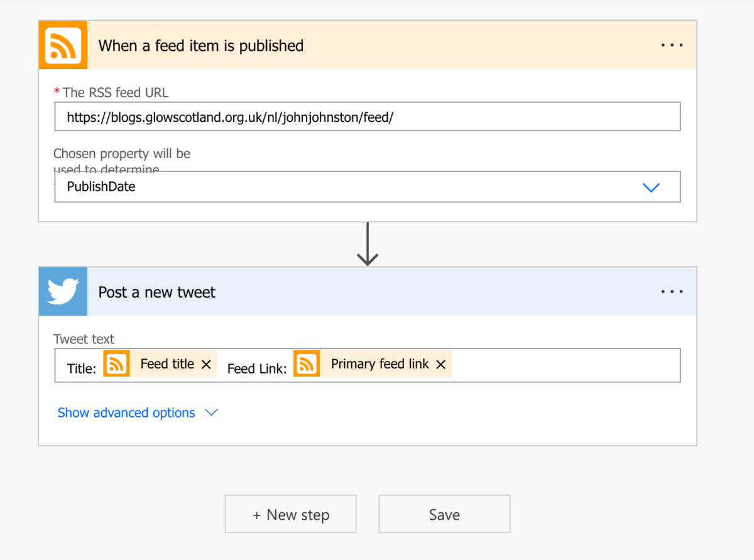Click the RSS icon in the Primary feed link token
Viewport: 754px width, 560px height.
click(x=306, y=363)
